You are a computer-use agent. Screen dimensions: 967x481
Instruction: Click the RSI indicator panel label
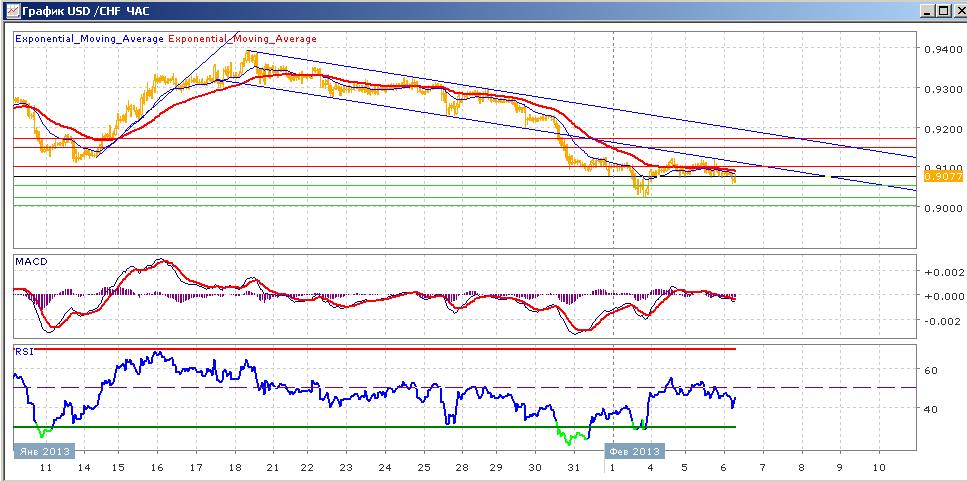click(23, 352)
